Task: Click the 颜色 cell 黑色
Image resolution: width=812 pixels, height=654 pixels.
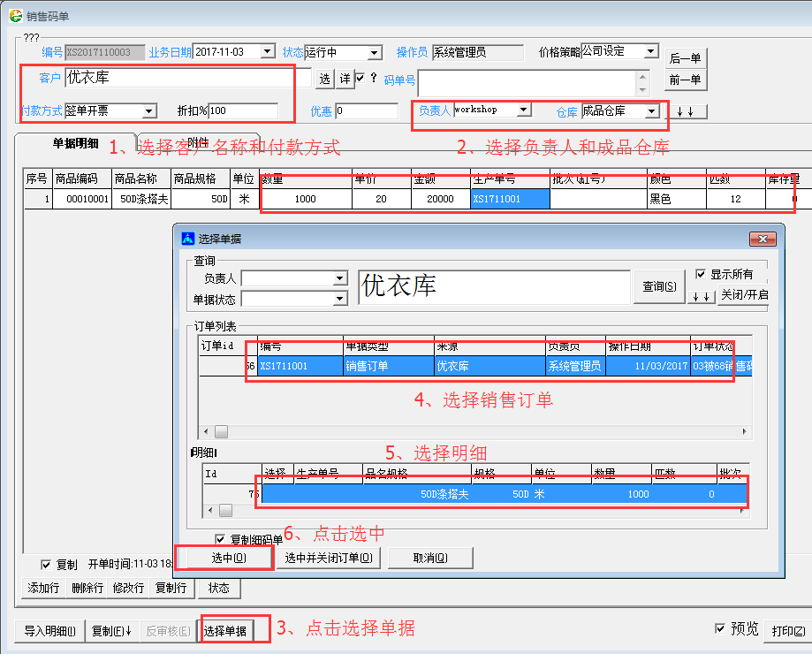Action: pos(676,199)
